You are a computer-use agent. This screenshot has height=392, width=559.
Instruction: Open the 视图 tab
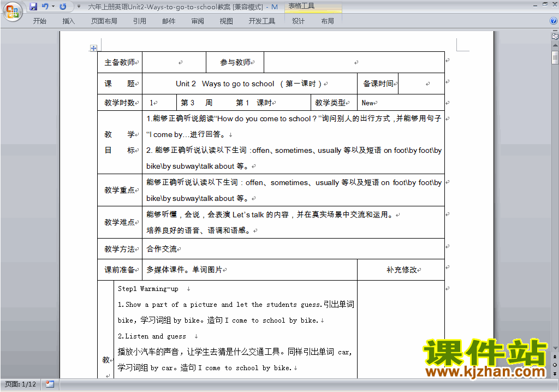pos(226,21)
